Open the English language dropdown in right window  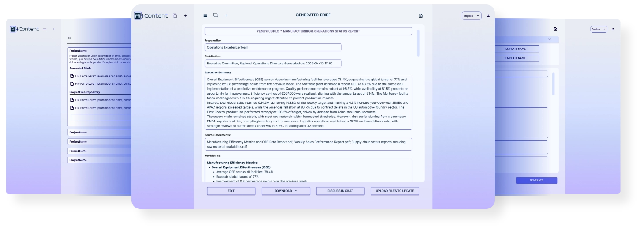(x=599, y=29)
